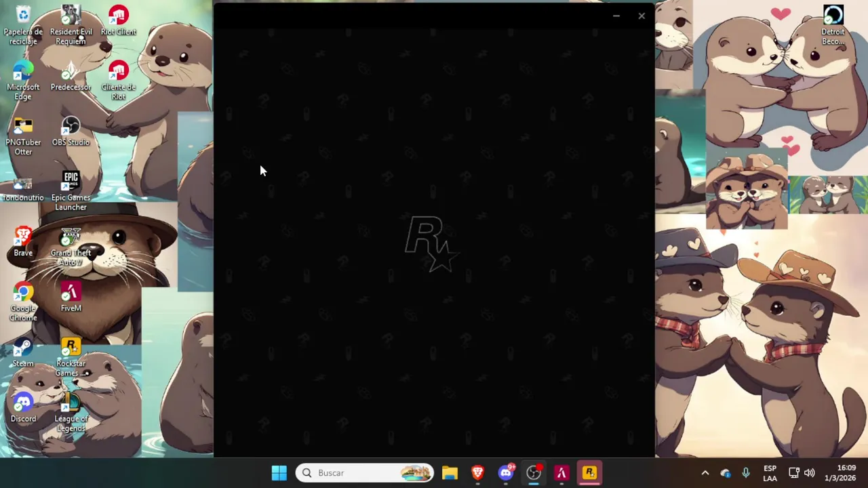Open the volume speaker tray icon

810,473
